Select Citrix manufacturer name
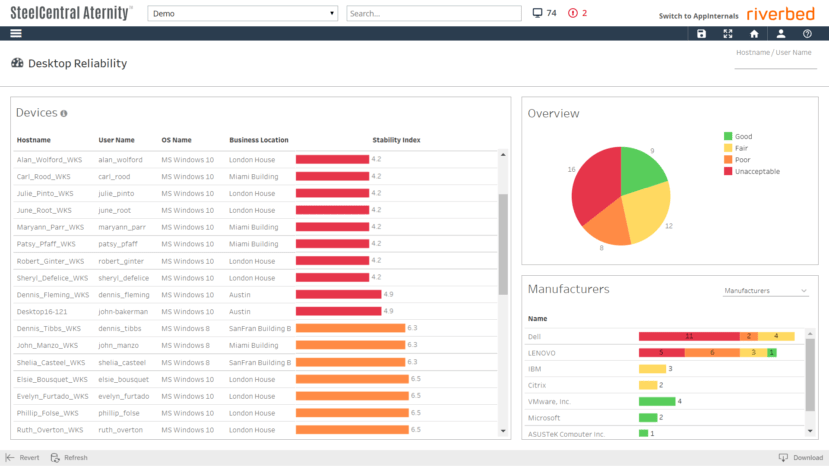 [537, 385]
